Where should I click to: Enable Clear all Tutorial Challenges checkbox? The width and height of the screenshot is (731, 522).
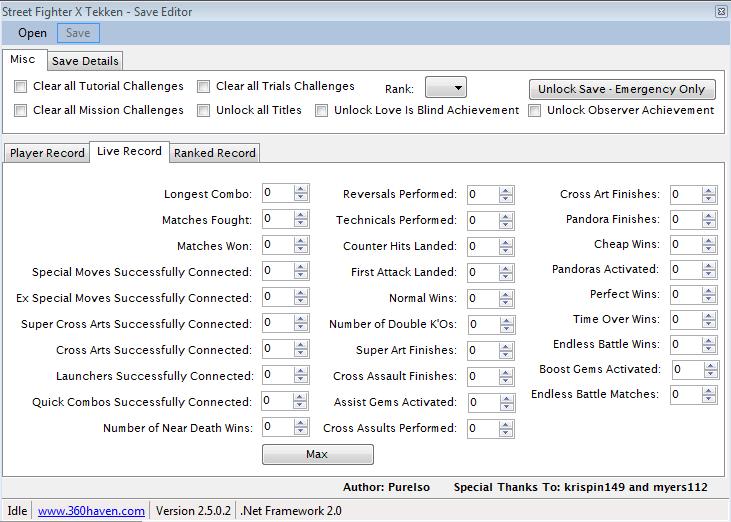pyautogui.click(x=21, y=87)
